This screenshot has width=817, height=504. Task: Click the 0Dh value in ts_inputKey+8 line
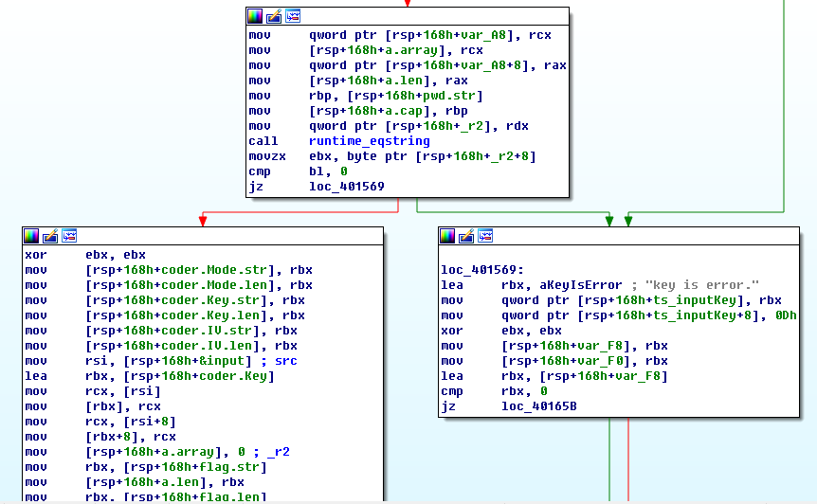(x=786, y=315)
